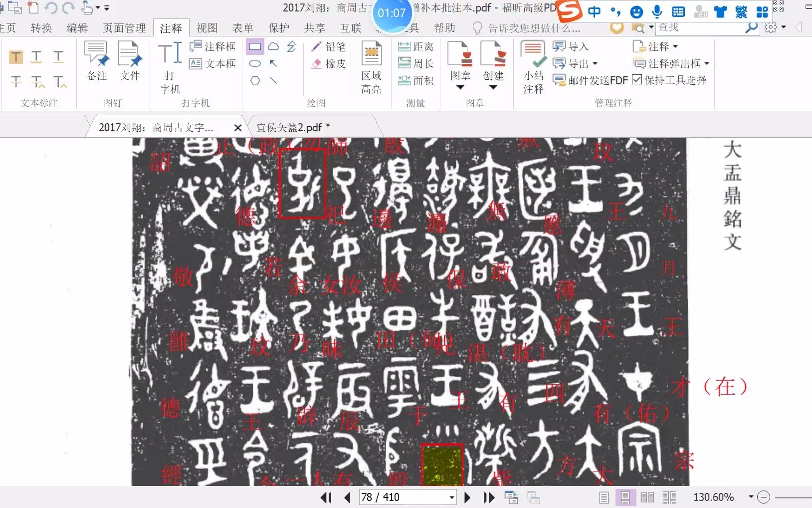Image resolution: width=812 pixels, height=508 pixels.
Task: Select the cloud drawing tool
Action: (x=273, y=47)
